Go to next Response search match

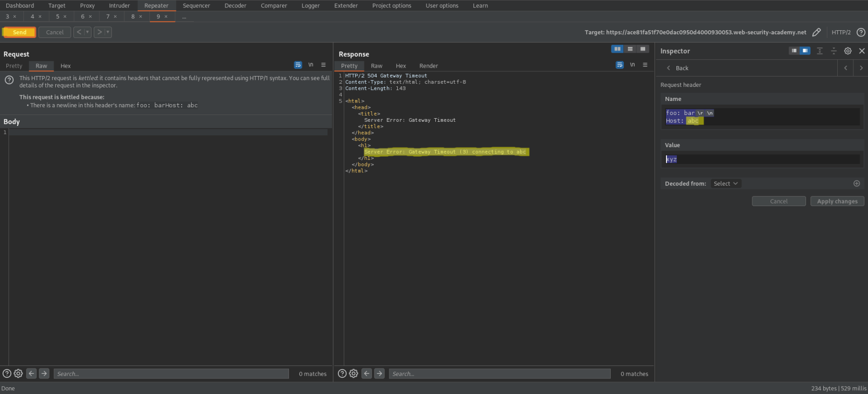coord(380,374)
